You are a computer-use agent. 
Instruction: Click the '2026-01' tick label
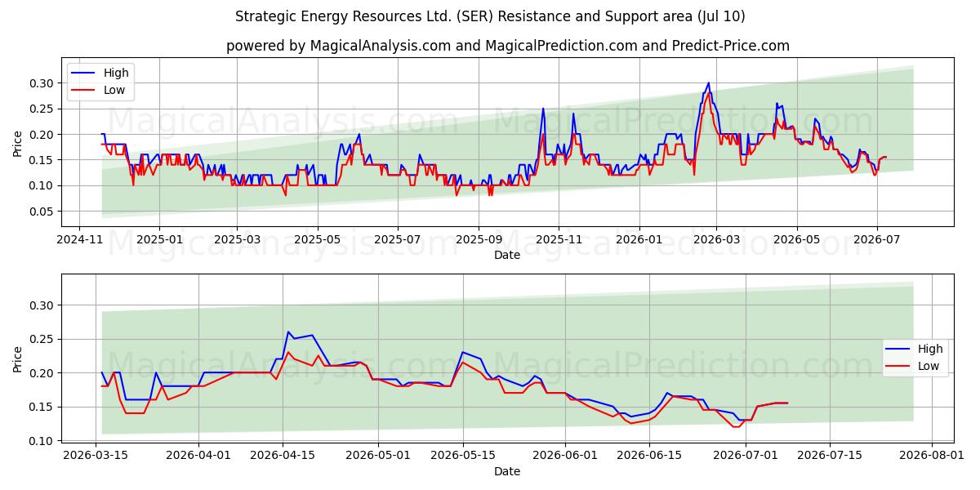pyautogui.click(x=638, y=240)
